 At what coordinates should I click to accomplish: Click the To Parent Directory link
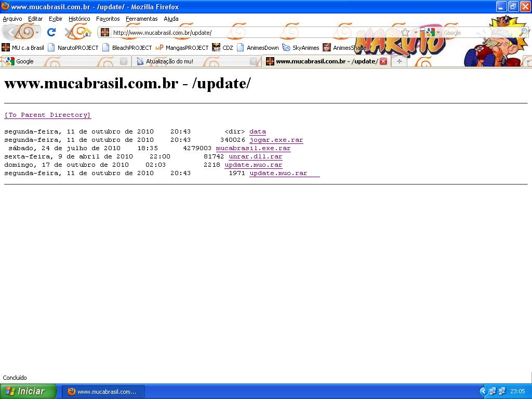click(x=48, y=115)
